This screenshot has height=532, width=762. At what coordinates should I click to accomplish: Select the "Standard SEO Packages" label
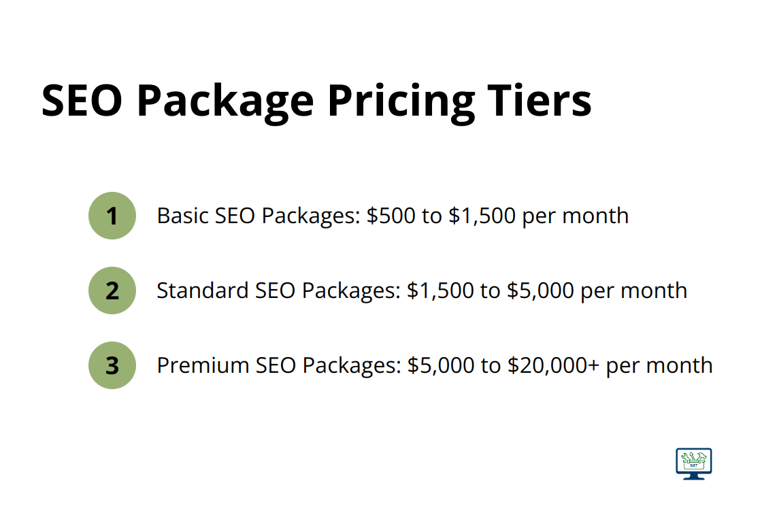[278, 291]
